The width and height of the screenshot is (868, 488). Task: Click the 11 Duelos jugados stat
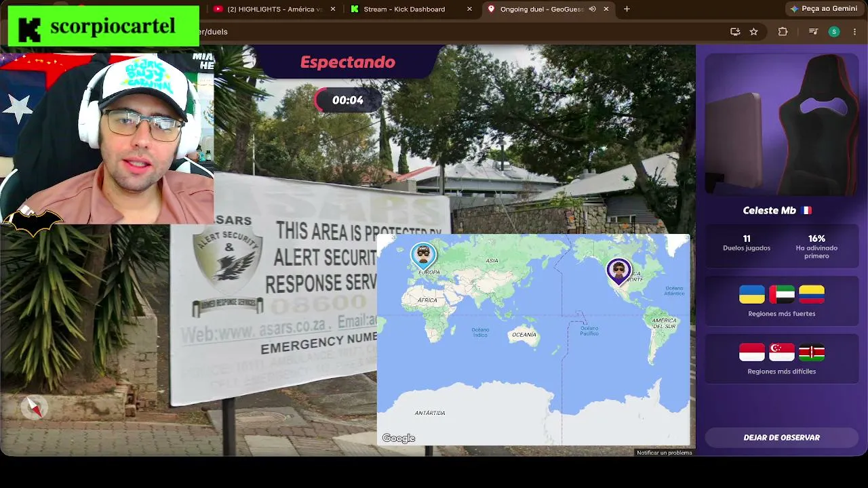pos(747,243)
